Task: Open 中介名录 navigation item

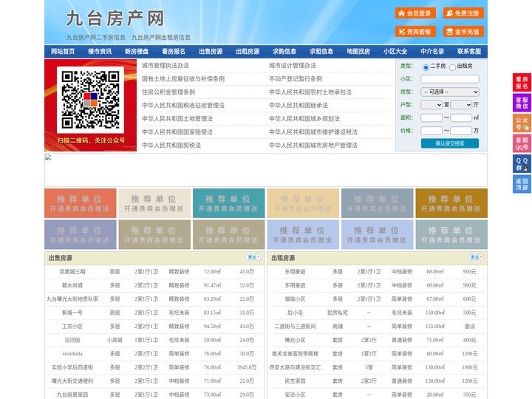Action: coord(432,52)
